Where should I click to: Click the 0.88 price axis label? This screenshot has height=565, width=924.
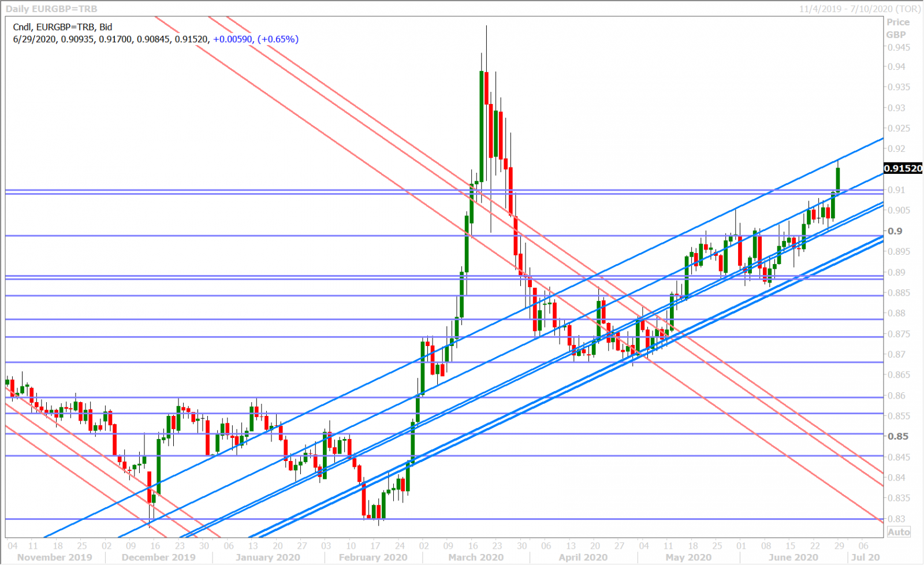tap(896, 313)
